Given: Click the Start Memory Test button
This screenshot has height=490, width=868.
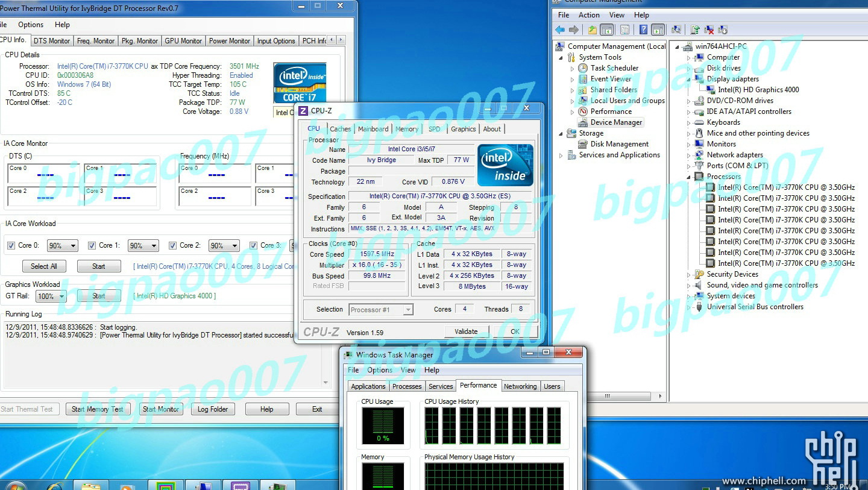Looking at the screenshot, I should pyautogui.click(x=98, y=409).
